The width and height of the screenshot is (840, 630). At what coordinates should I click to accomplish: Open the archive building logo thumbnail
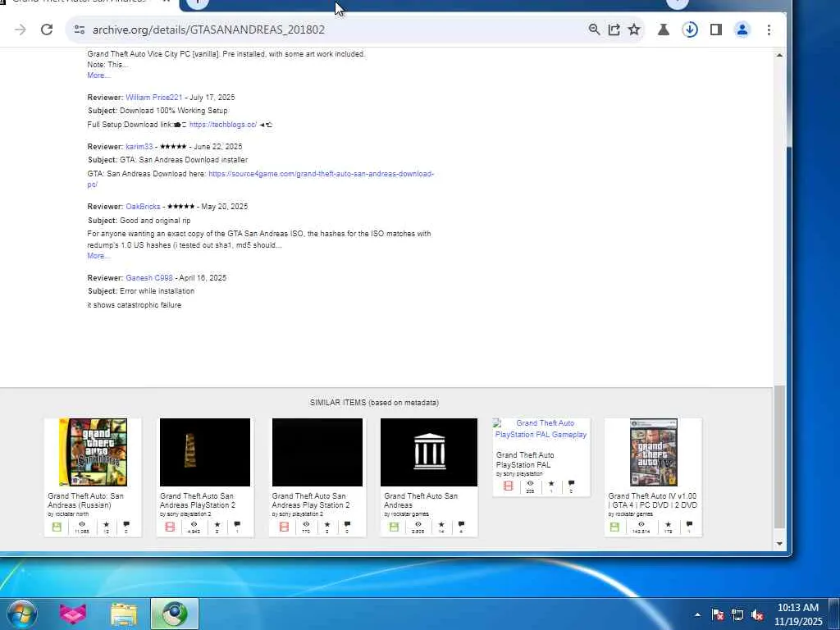point(428,452)
